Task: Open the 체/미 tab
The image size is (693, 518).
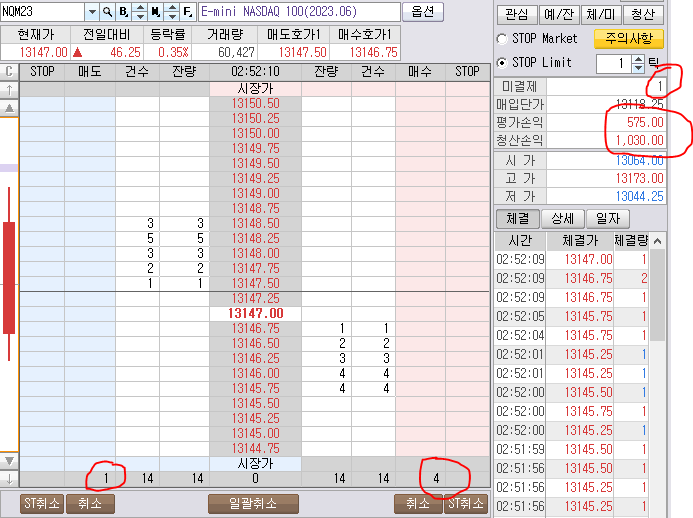Action: click(x=601, y=15)
